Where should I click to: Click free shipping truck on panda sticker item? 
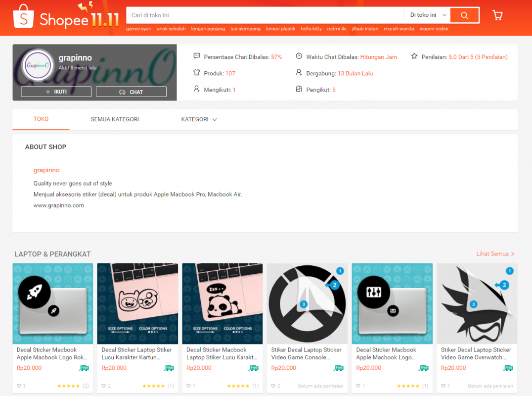pyautogui.click(x=254, y=368)
